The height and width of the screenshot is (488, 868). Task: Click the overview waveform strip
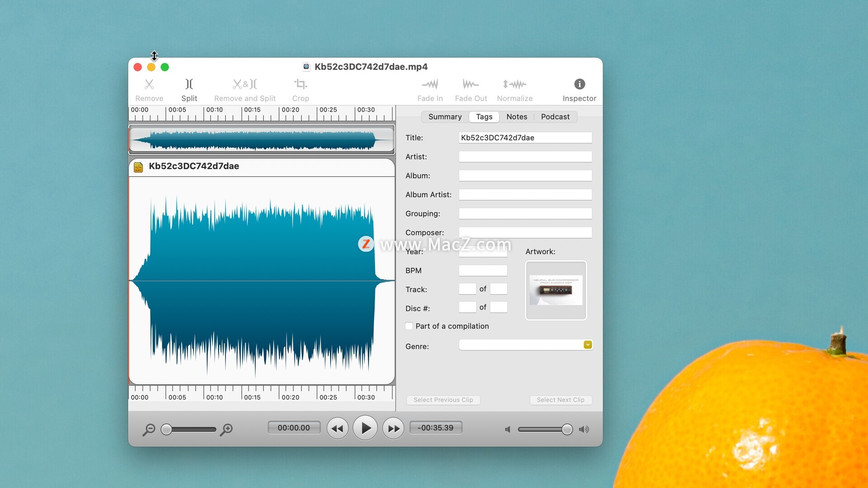coord(262,140)
